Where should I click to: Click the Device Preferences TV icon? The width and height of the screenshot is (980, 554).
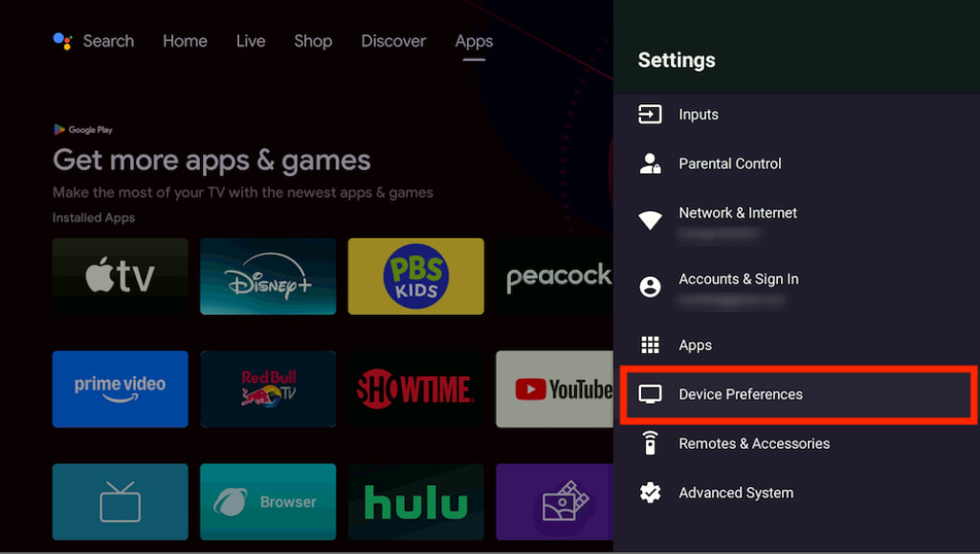(650, 394)
